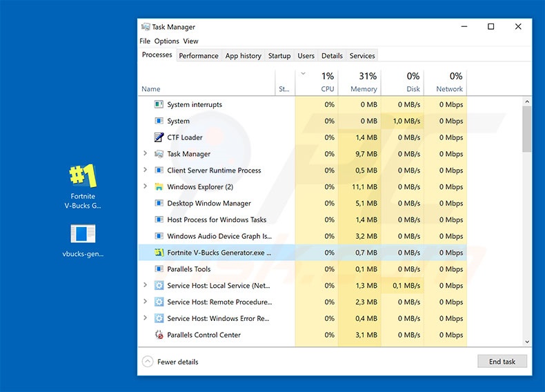
Task: Expand Service Host: Windows Error group
Action: pos(146,317)
